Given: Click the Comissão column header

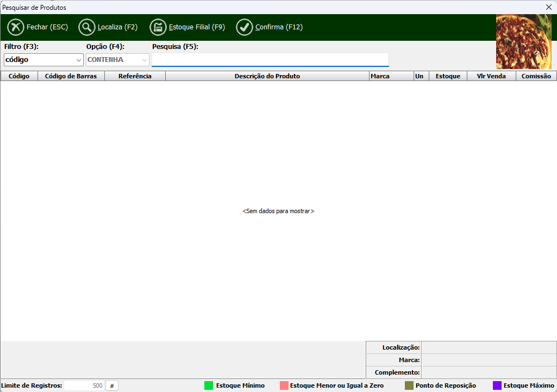Looking at the screenshot, I should pos(536,76).
